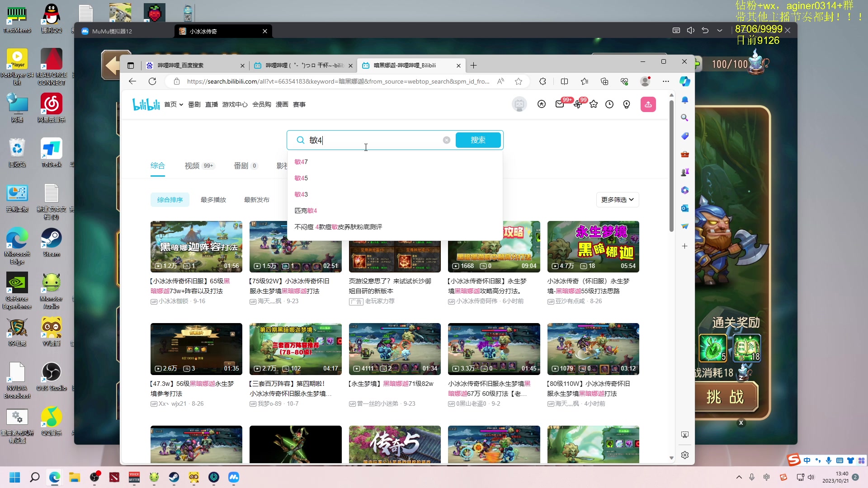868x488 pixels.
Task: Open video titled 【80级110W】小冰冰传奇怀旧服
Action: point(589,389)
